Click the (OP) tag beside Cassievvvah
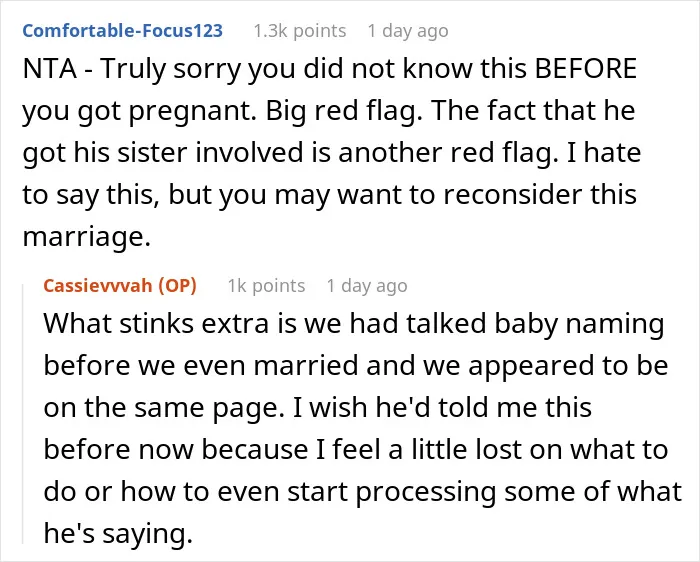The width and height of the screenshot is (700, 562). pos(178,286)
